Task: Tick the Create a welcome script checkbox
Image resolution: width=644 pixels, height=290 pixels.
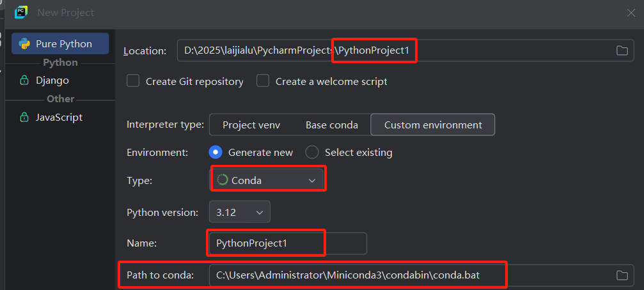Action: coord(263,81)
